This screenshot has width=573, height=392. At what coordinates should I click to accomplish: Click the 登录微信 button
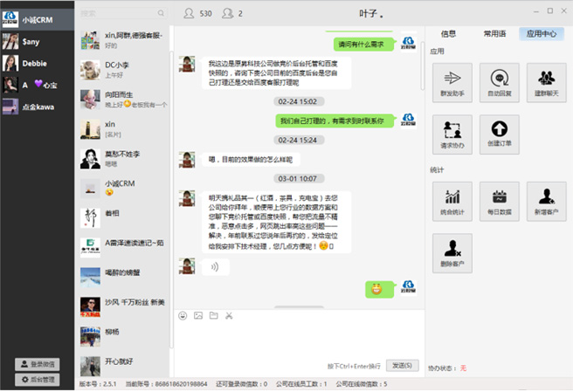pyautogui.click(x=38, y=364)
